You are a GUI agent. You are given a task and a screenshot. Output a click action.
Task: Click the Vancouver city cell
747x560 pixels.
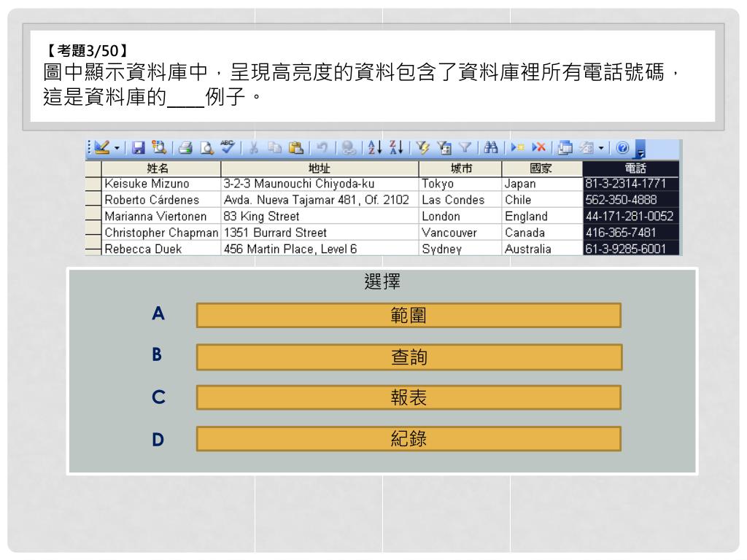point(460,233)
